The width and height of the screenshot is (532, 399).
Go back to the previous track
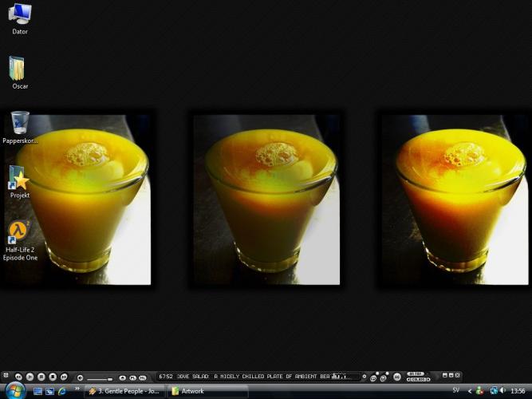[18, 376]
